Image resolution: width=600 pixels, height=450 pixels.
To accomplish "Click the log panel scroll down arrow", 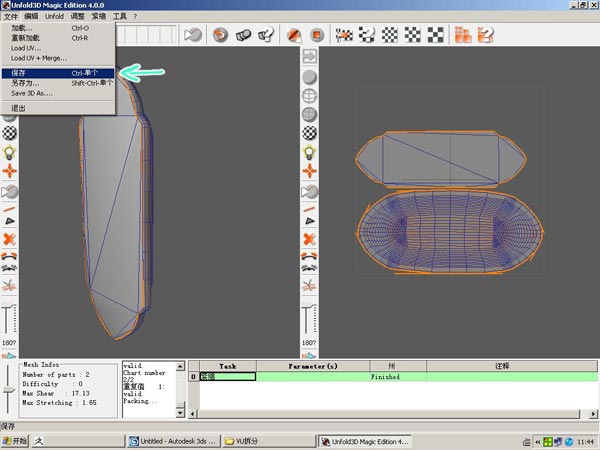I will tap(180, 413).
